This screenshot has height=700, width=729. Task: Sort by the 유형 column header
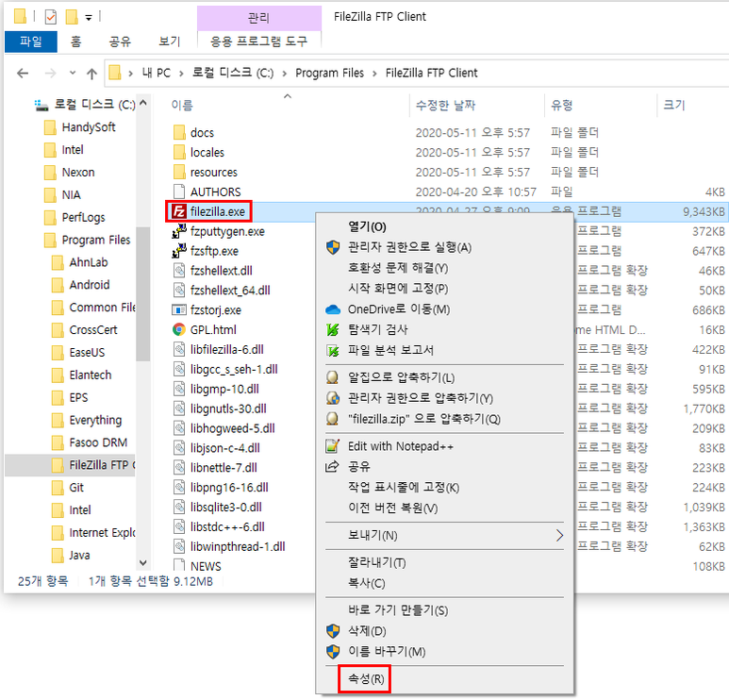[x=601, y=106]
